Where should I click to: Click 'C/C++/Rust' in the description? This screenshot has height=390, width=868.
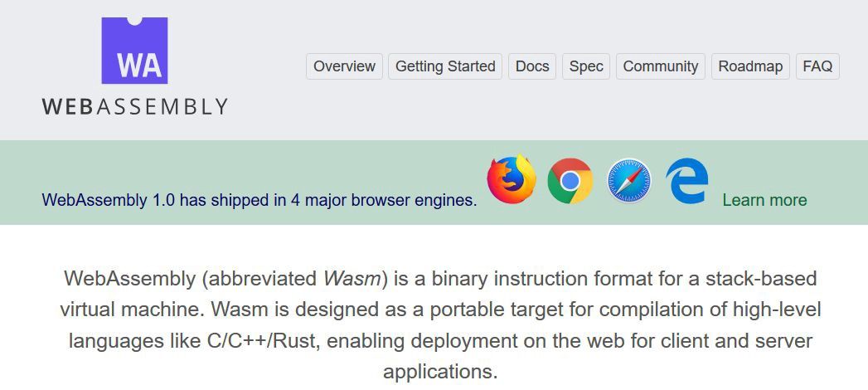276,340
